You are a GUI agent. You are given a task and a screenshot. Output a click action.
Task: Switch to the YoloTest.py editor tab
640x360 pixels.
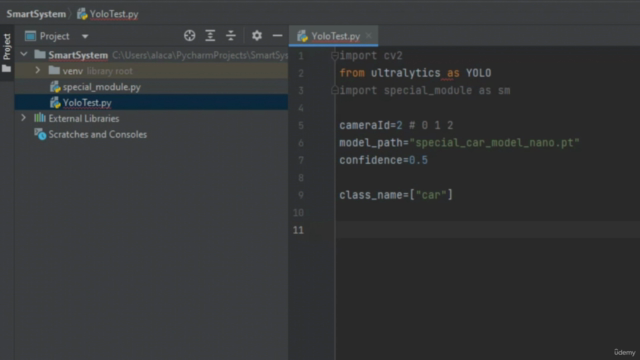coord(333,36)
